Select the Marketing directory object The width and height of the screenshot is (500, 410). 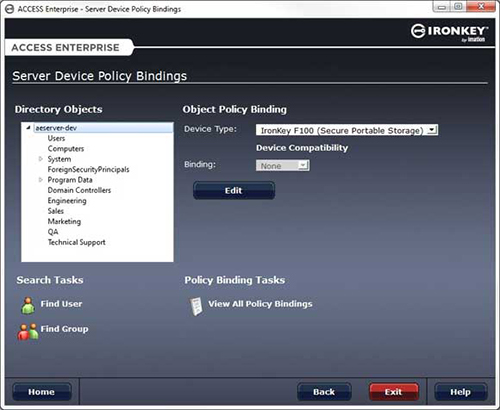coord(64,221)
